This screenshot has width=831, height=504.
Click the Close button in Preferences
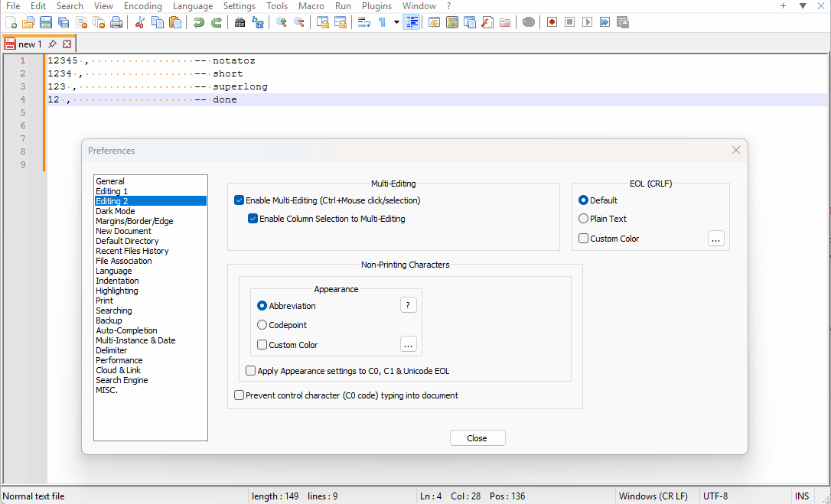[x=477, y=438]
